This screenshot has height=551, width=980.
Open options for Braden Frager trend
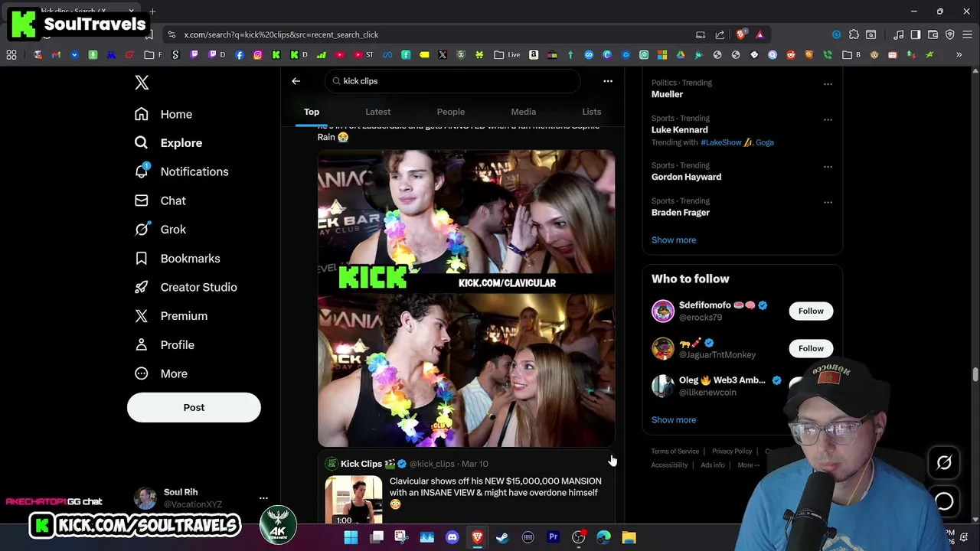point(828,203)
